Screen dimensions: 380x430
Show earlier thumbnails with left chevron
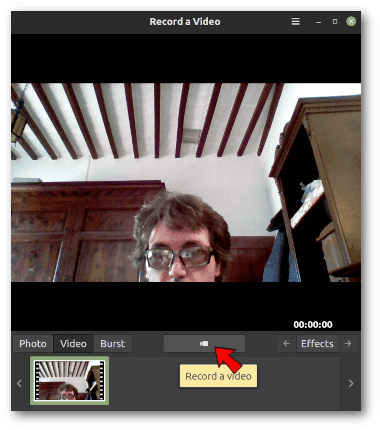pos(19,384)
